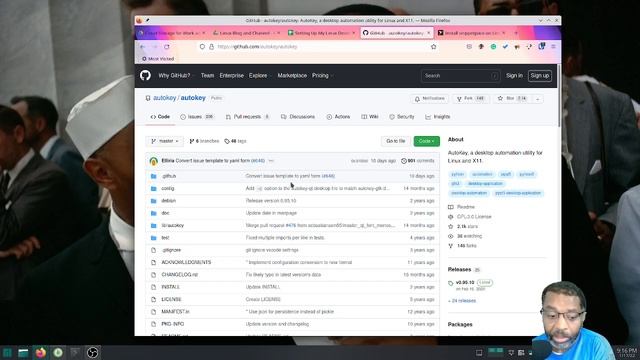Expand the Explore menu
640x360 pixels.
pyautogui.click(x=260, y=76)
